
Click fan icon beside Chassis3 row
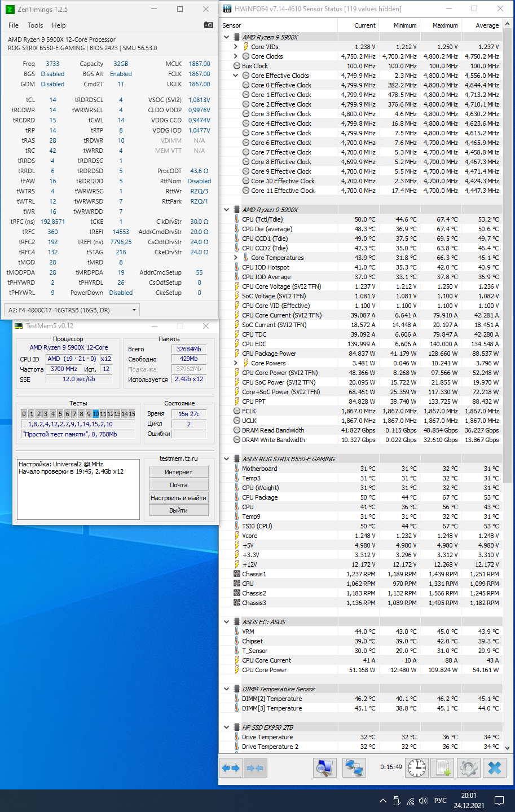click(x=237, y=603)
